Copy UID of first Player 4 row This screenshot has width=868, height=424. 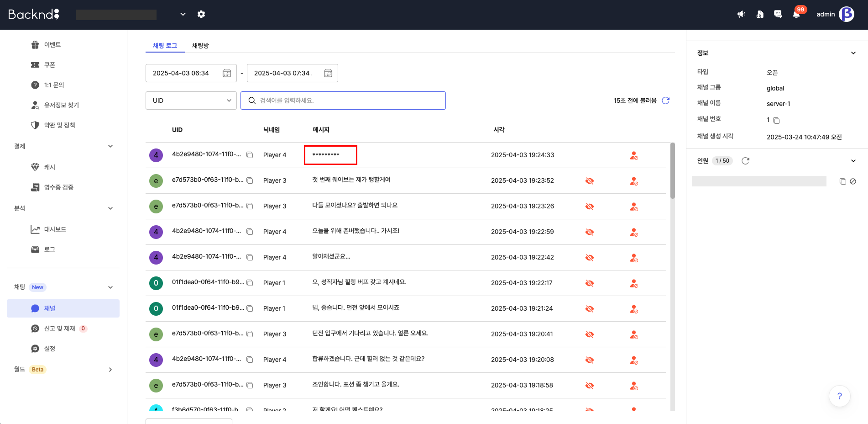[250, 155]
